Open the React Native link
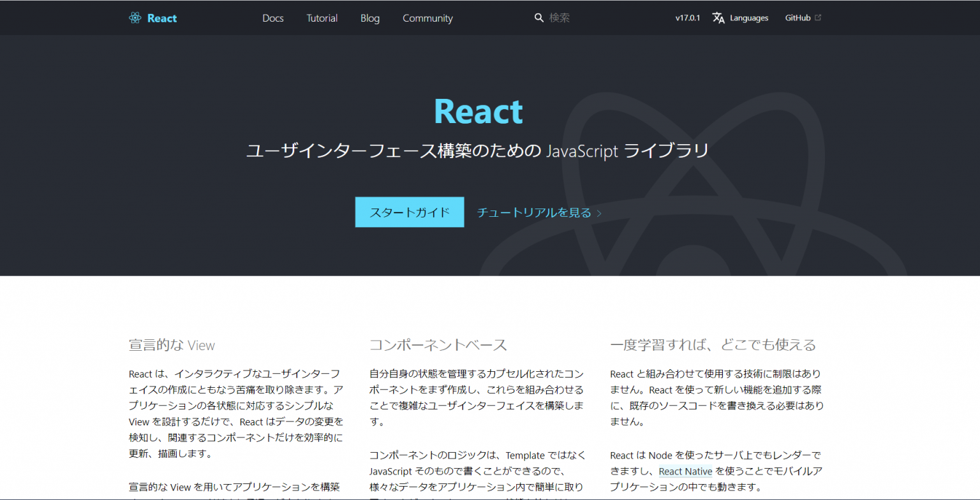 [x=686, y=472]
